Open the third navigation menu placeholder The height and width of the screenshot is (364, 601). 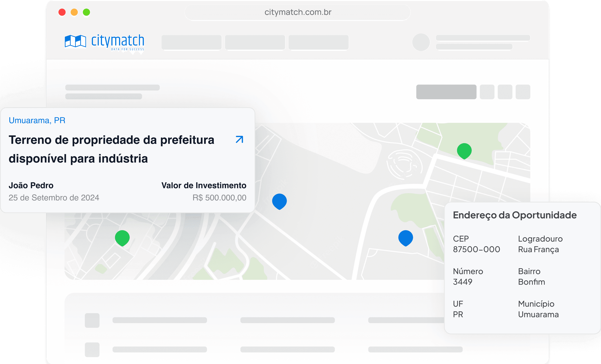click(318, 42)
